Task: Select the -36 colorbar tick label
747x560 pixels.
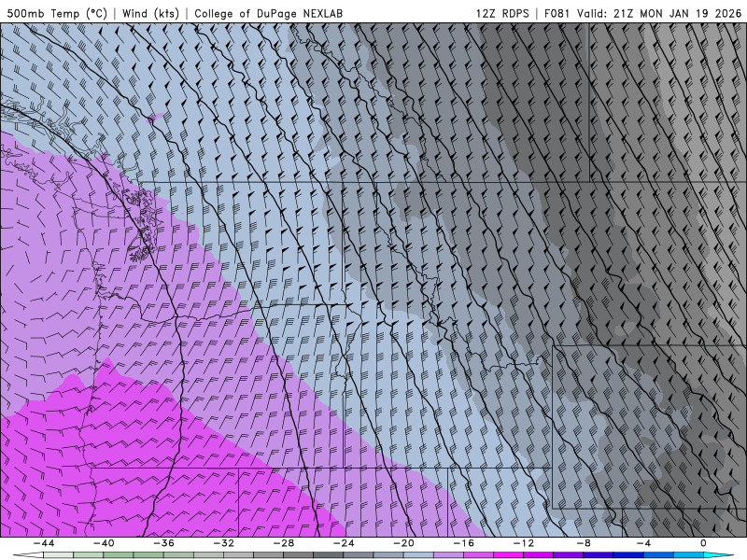Action: 164,543
